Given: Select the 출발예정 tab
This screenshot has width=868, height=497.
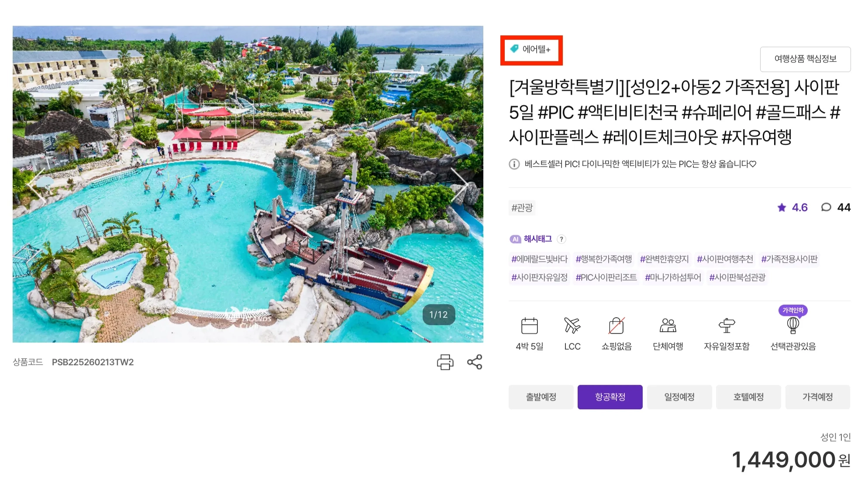Looking at the screenshot, I should tap(541, 397).
